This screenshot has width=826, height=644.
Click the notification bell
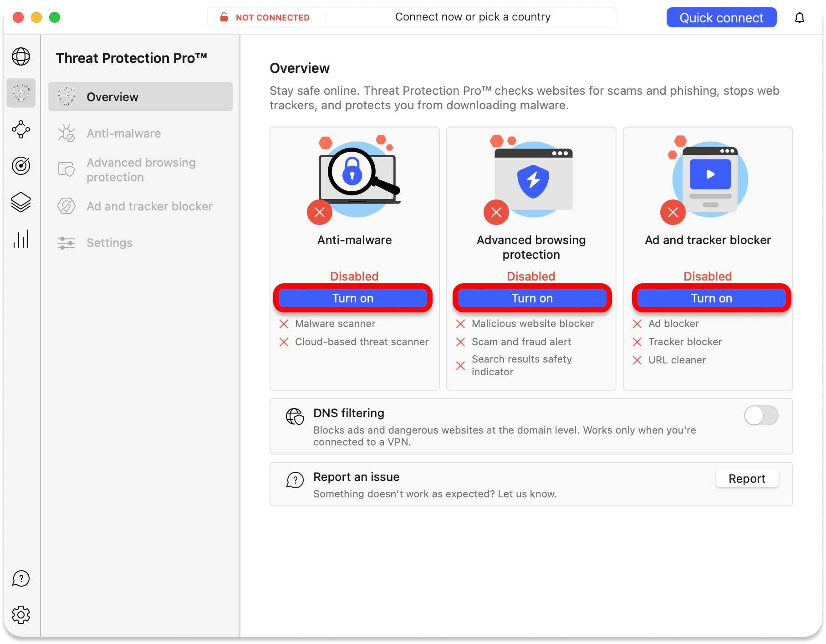800,17
